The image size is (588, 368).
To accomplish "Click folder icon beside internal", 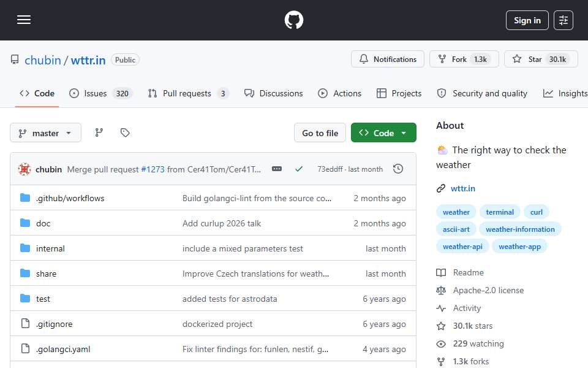I will pos(25,248).
